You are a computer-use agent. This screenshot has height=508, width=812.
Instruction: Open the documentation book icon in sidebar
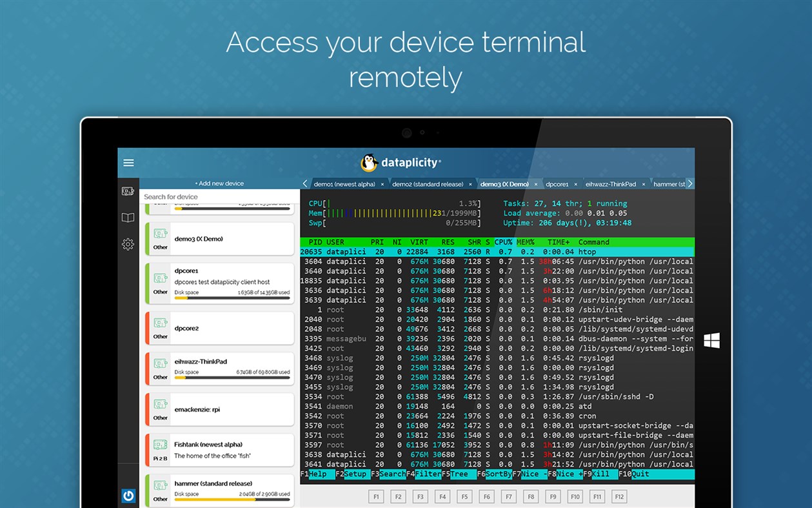click(128, 218)
